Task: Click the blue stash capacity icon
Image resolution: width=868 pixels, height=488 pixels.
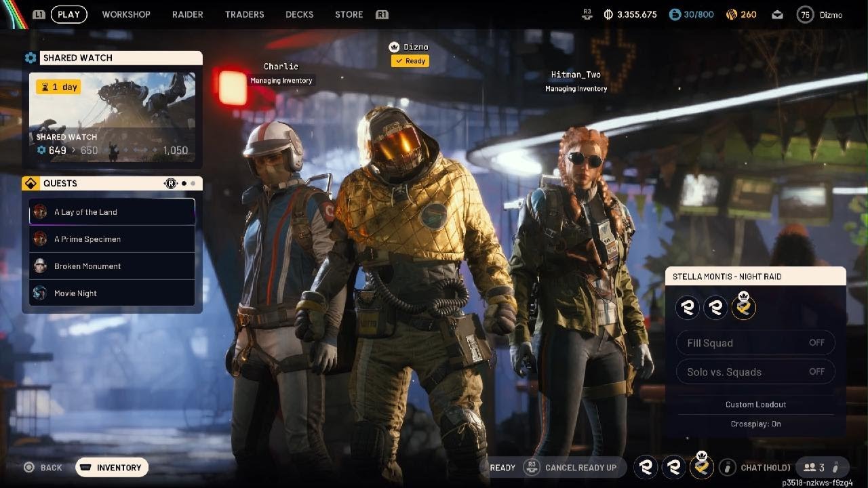Action: tap(675, 14)
